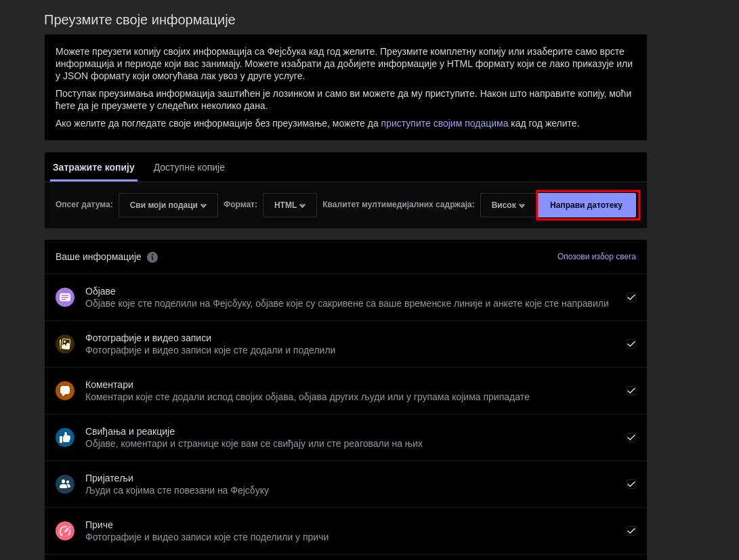
Task: Click the purple Објаве posts icon
Action: pos(65,297)
